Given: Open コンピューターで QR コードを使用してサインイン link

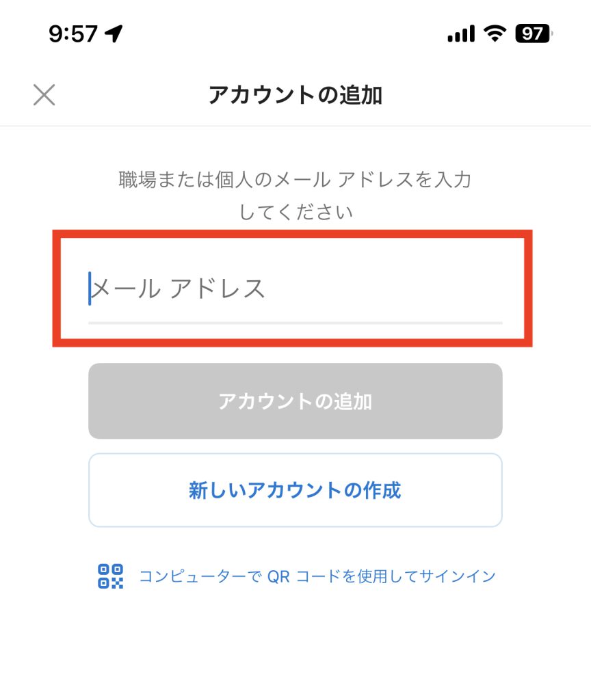Looking at the screenshot, I should (317, 576).
